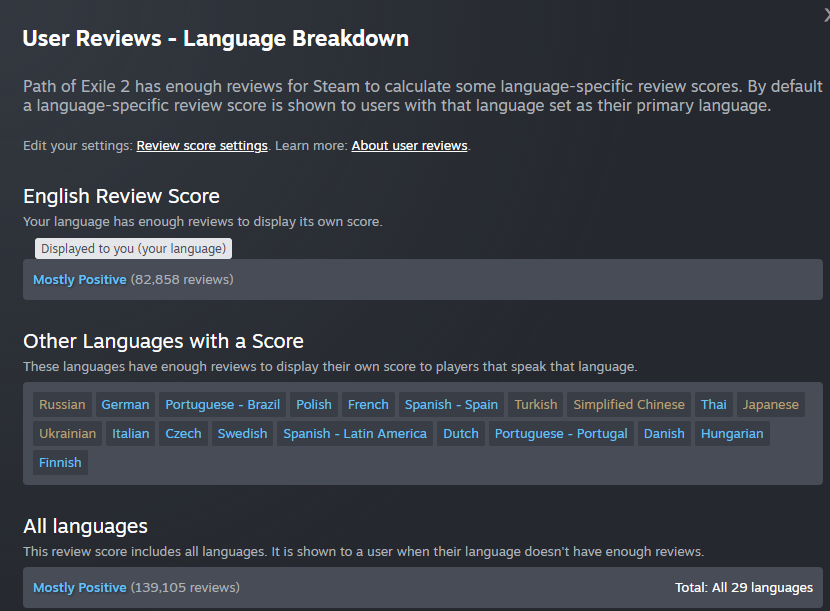Select the Swedish language tag
This screenshot has width=830, height=611.
point(242,434)
